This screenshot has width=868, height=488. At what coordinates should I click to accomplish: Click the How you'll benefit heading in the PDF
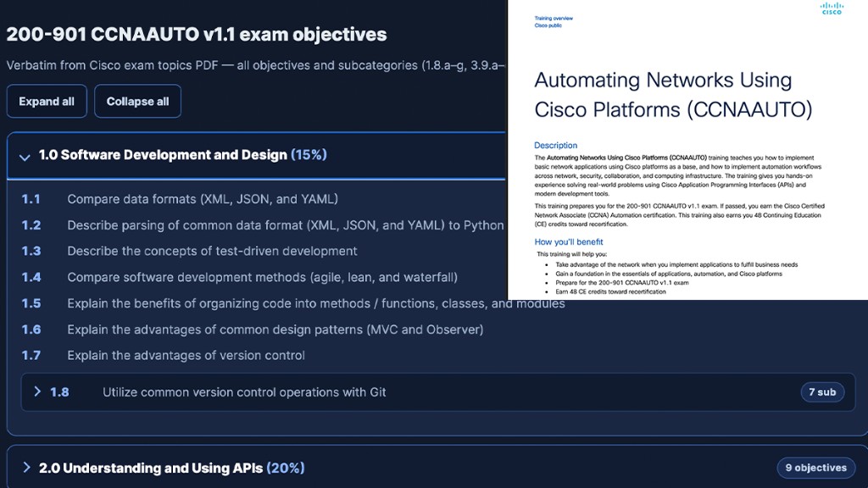(x=569, y=241)
